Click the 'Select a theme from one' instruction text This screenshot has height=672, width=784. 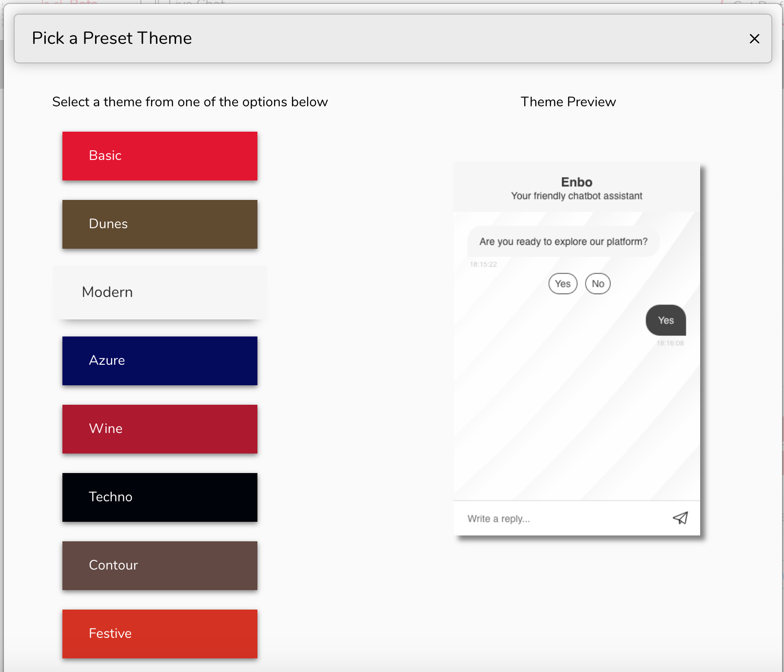tap(190, 102)
